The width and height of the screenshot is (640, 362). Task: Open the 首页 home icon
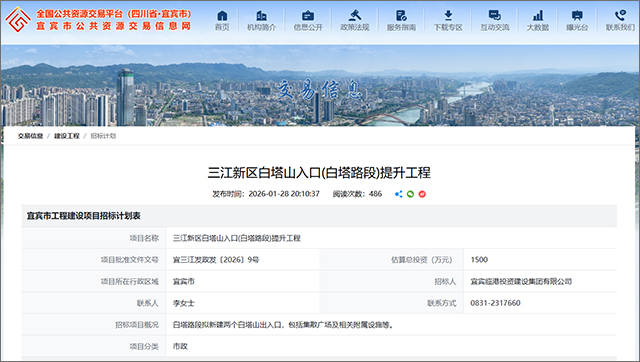pyautogui.click(x=222, y=16)
